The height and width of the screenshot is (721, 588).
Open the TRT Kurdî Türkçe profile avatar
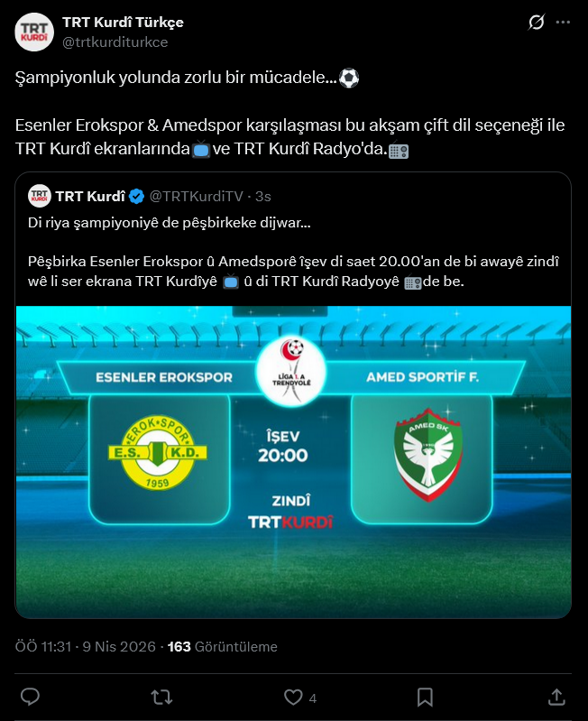34,32
